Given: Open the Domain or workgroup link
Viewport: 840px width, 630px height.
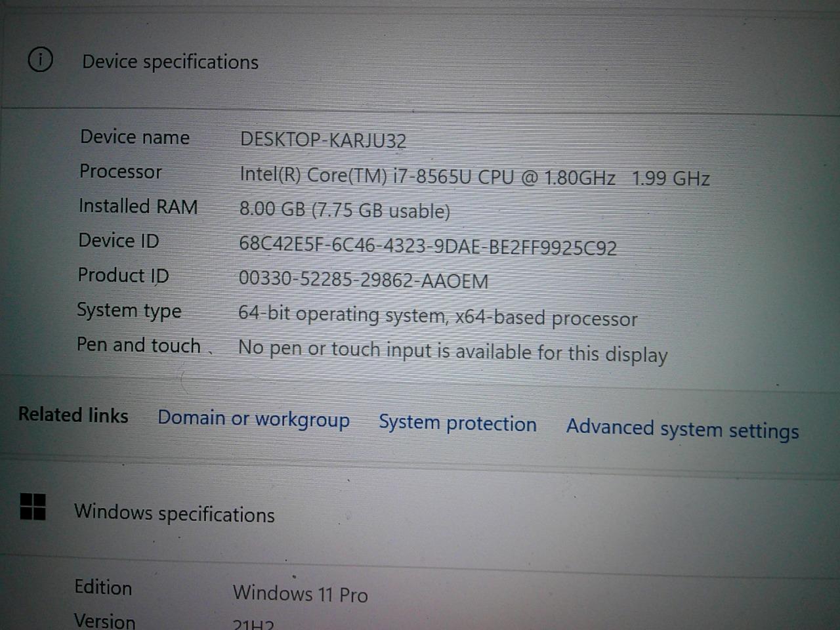Looking at the screenshot, I should (x=253, y=419).
